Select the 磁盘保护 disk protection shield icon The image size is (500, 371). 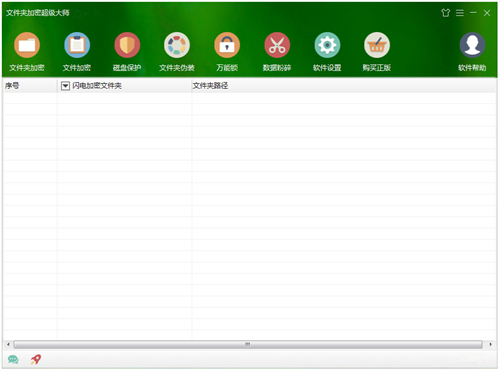coord(127,45)
